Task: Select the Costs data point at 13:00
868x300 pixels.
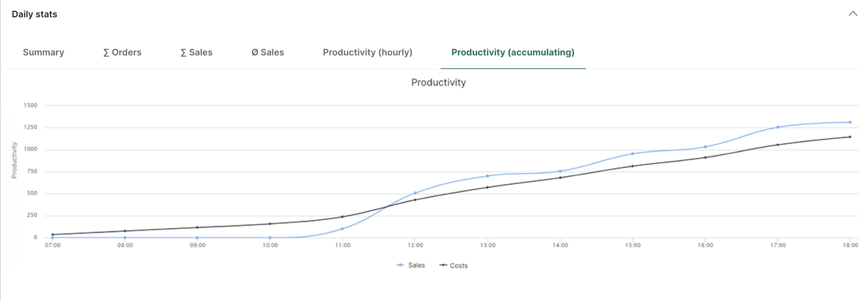Action: point(487,187)
